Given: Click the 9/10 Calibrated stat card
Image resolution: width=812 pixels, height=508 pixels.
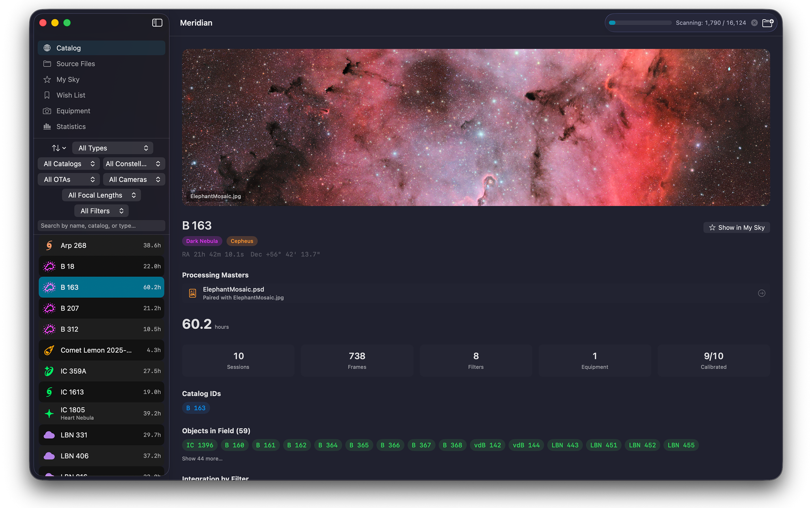Looking at the screenshot, I should click(714, 360).
